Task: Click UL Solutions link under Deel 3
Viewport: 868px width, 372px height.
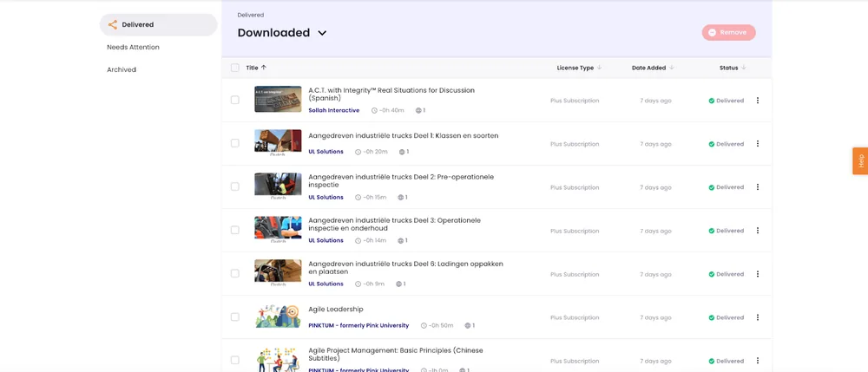Action: point(325,240)
